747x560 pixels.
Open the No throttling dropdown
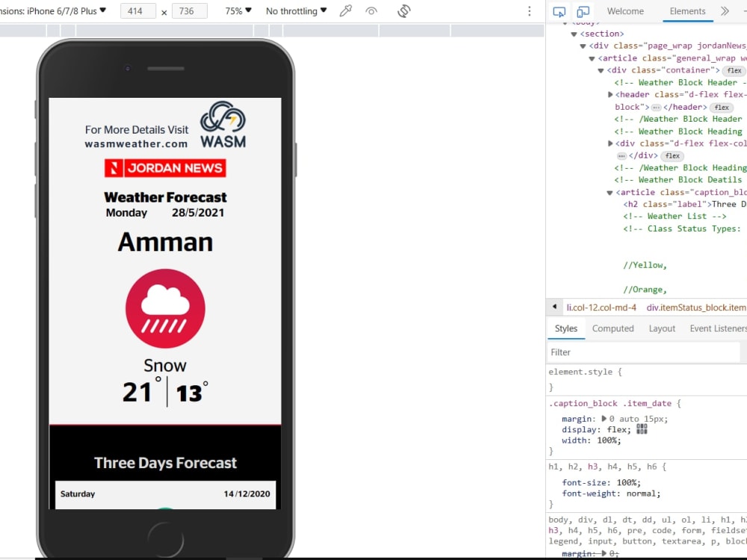tap(297, 11)
